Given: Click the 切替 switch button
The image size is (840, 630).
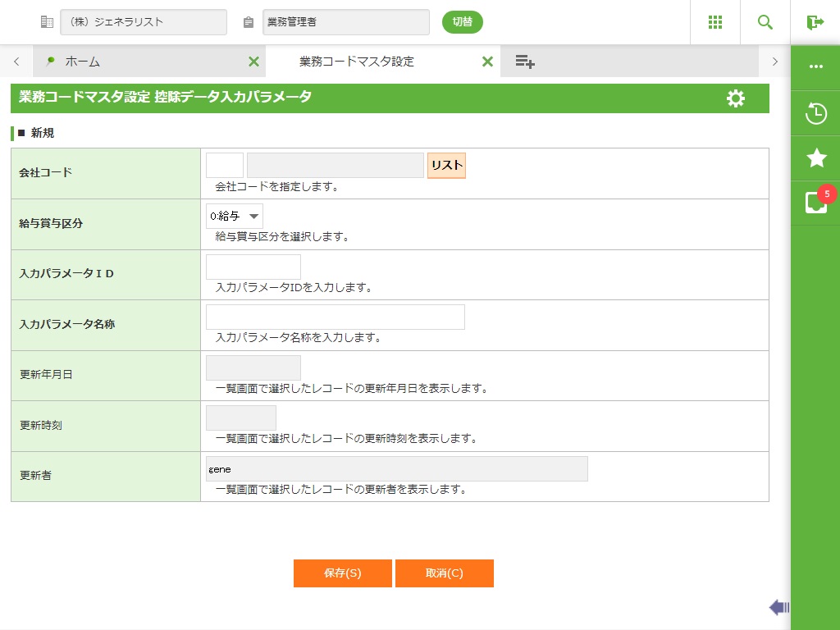Looking at the screenshot, I should click(x=462, y=22).
